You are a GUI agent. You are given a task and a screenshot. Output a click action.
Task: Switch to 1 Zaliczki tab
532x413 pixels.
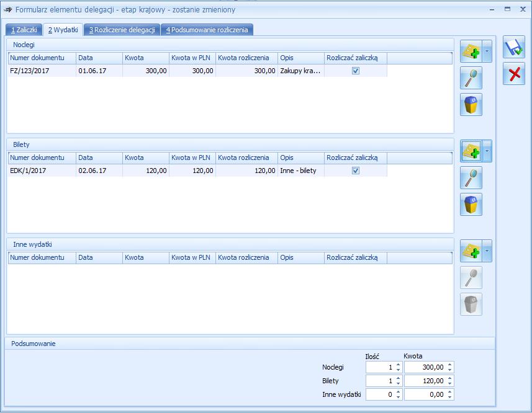[24, 30]
